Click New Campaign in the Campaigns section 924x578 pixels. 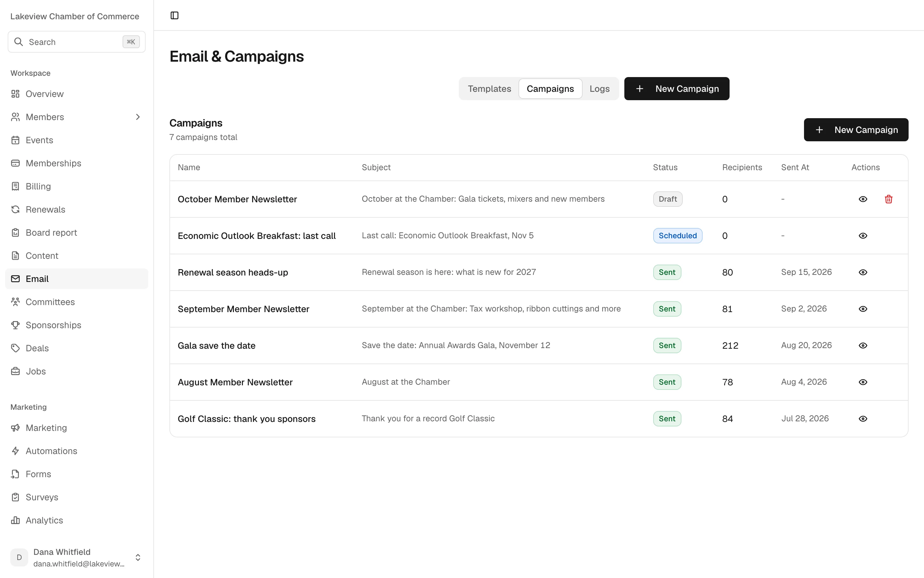(856, 130)
